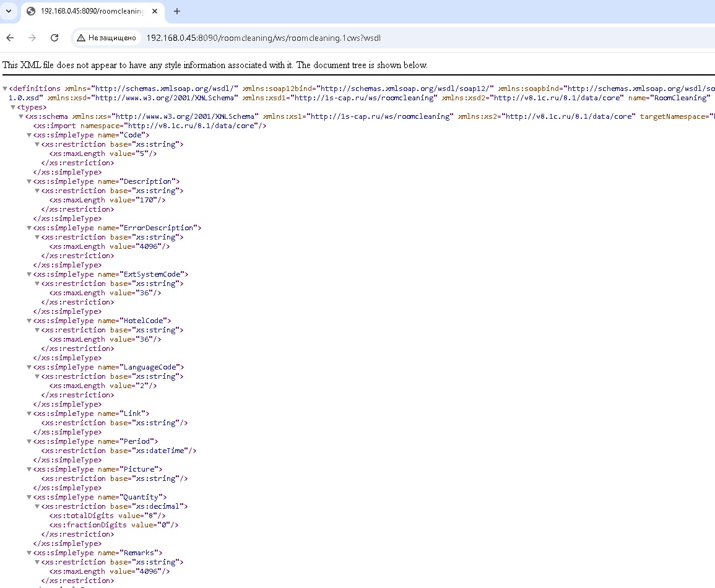715x588 pixels.
Task: Collapse the xs:schema element triangle
Action: pos(22,116)
